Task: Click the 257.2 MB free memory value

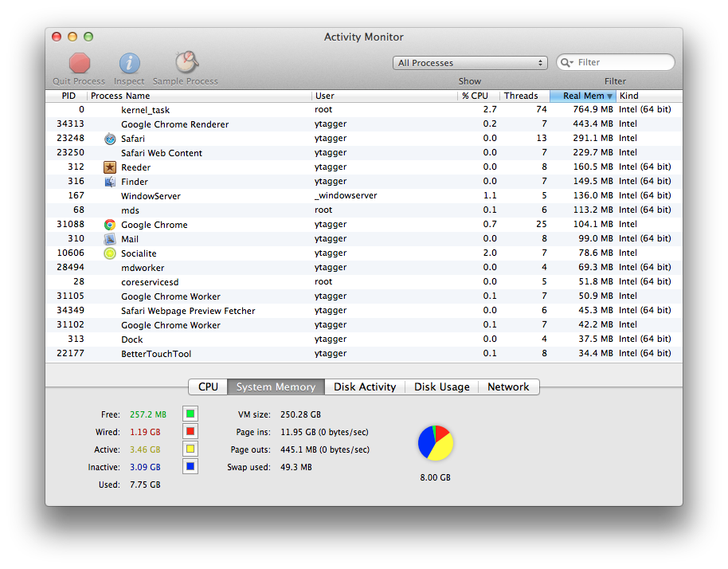Action: (148, 414)
